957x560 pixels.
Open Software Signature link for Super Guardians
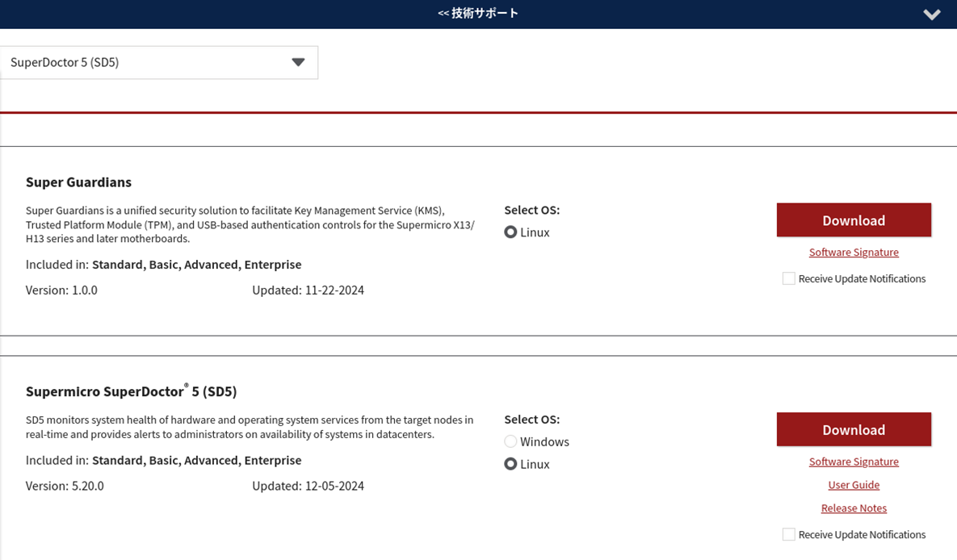pyautogui.click(x=854, y=252)
